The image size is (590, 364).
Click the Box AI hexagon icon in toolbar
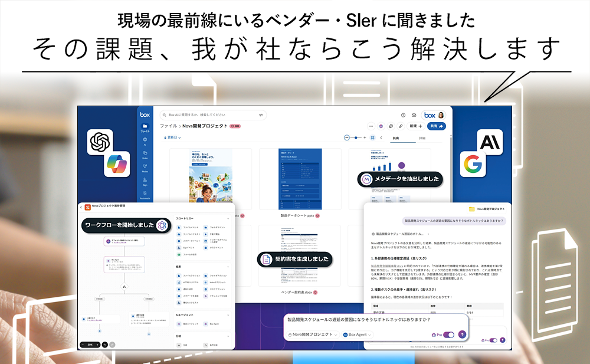tap(381, 126)
